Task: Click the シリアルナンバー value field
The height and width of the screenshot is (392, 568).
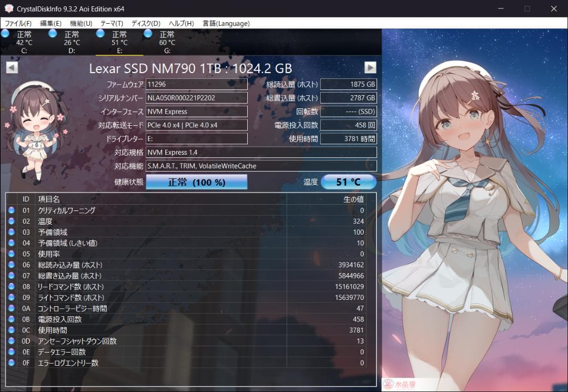Action: [x=196, y=98]
